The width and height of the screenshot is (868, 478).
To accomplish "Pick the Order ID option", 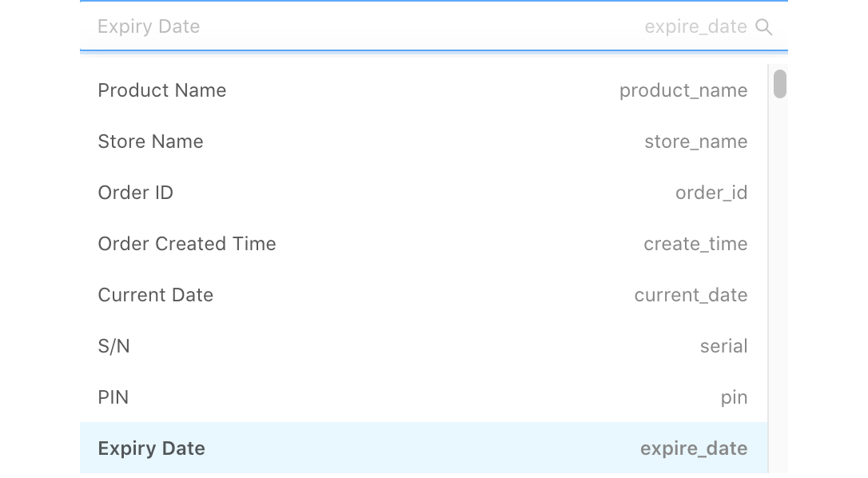I will [x=135, y=193].
